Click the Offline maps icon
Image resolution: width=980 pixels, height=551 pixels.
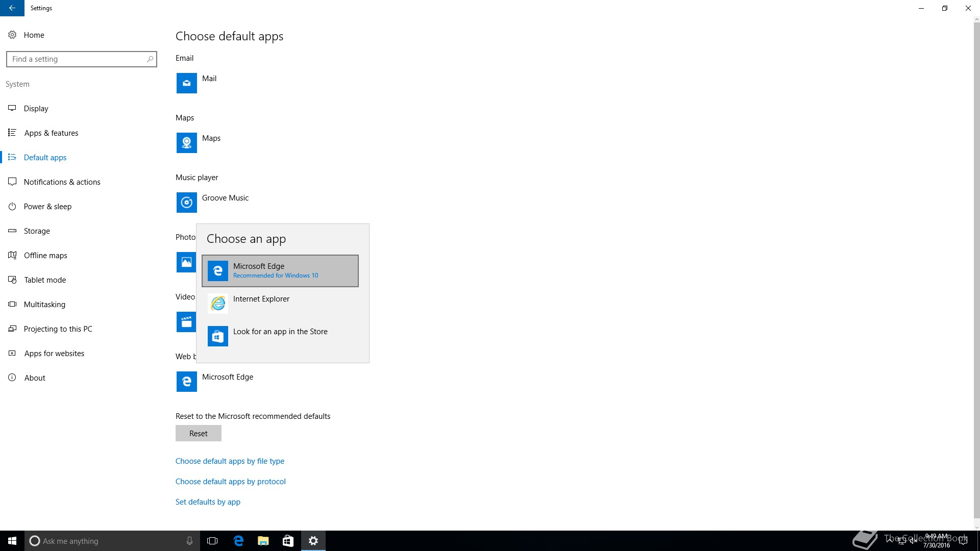click(12, 255)
